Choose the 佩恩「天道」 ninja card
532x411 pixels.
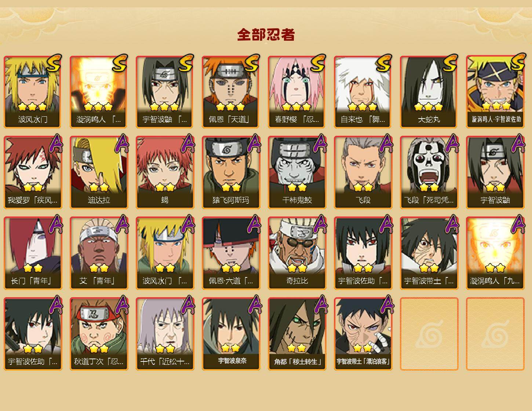231,92
